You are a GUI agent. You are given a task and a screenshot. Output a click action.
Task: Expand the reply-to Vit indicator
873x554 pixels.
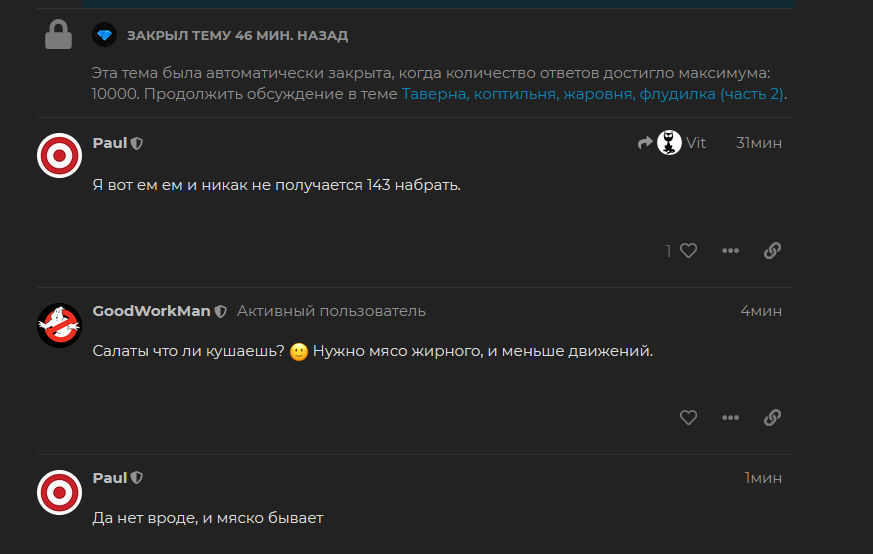(672, 143)
